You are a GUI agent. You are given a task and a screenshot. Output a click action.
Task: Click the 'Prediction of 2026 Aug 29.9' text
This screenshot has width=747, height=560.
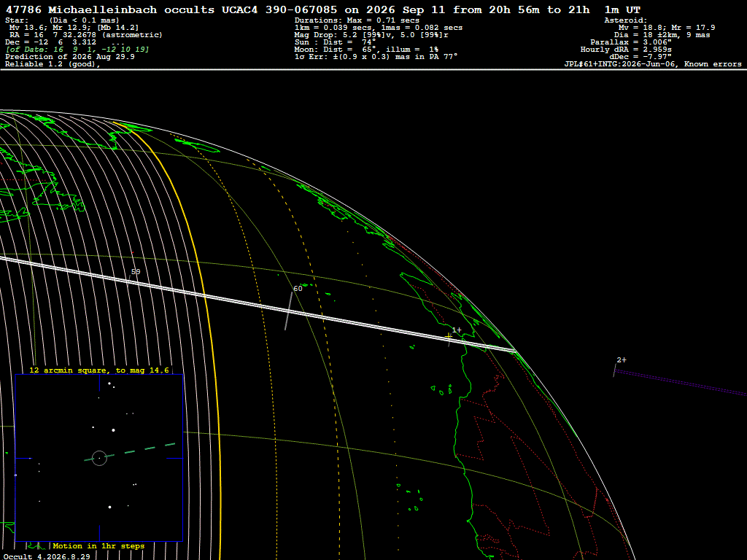[70, 57]
